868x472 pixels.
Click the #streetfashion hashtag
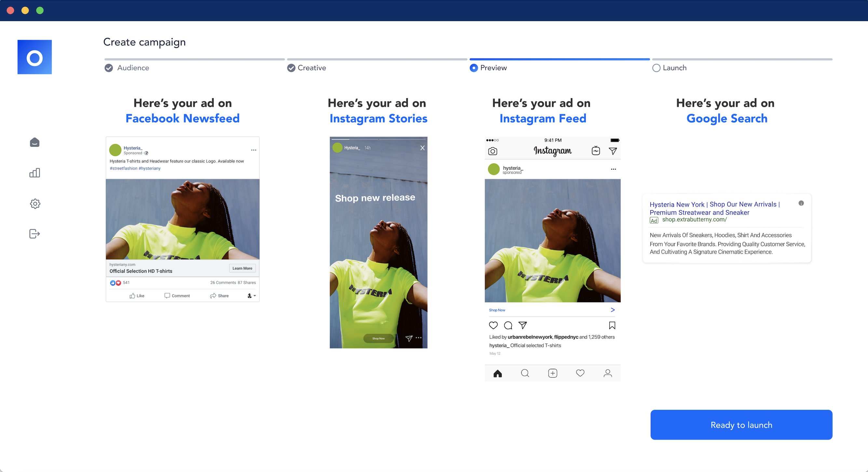pyautogui.click(x=123, y=168)
